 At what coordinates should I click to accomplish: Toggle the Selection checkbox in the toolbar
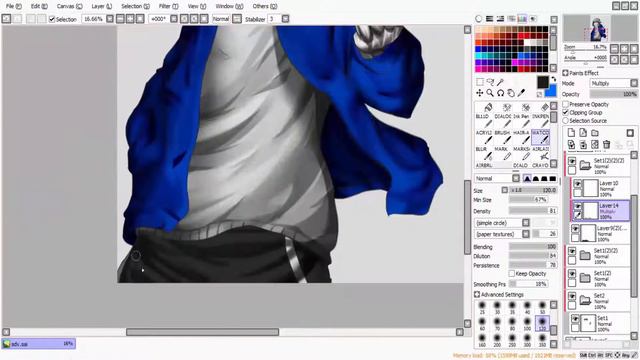pyautogui.click(x=52, y=19)
